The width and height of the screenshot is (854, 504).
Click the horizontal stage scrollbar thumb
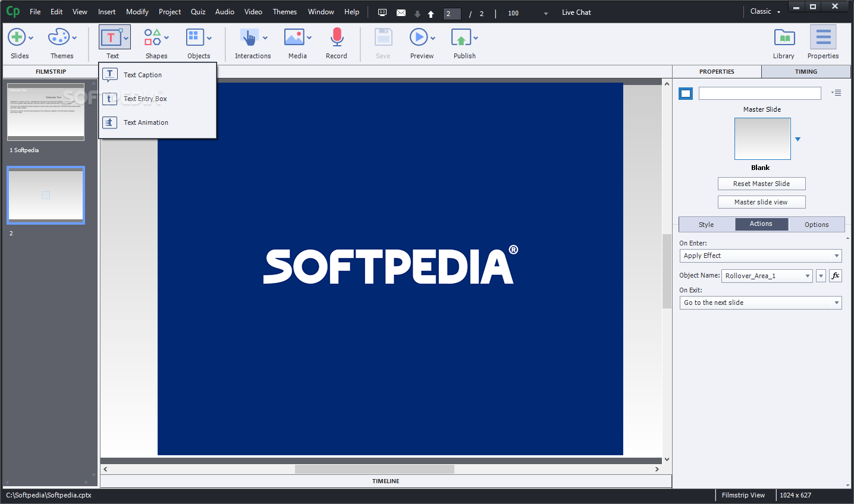pyautogui.click(x=375, y=469)
